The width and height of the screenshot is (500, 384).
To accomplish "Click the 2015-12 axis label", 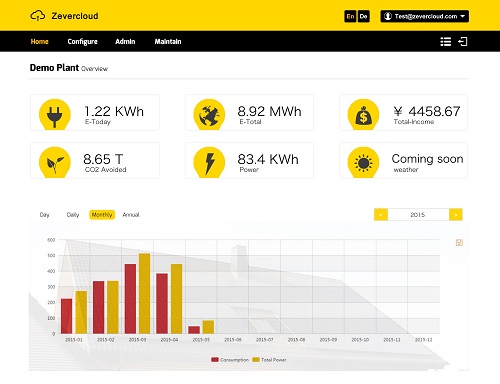I will tap(423, 340).
